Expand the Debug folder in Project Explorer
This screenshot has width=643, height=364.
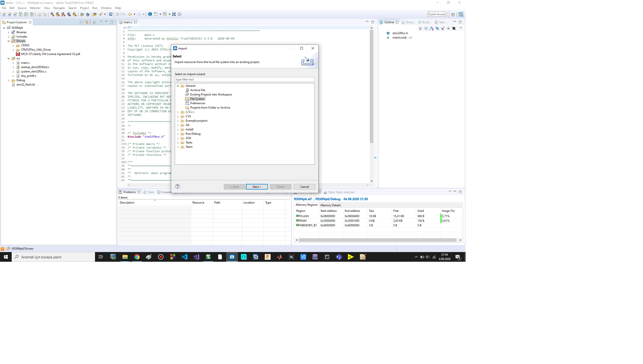pyautogui.click(x=9, y=80)
